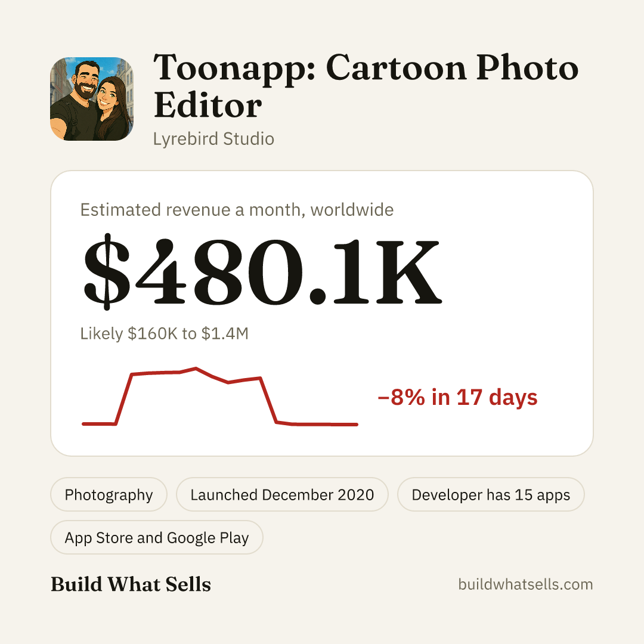Select the App Store and Google Play tag
Image resolution: width=644 pixels, height=644 pixels.
click(x=156, y=537)
